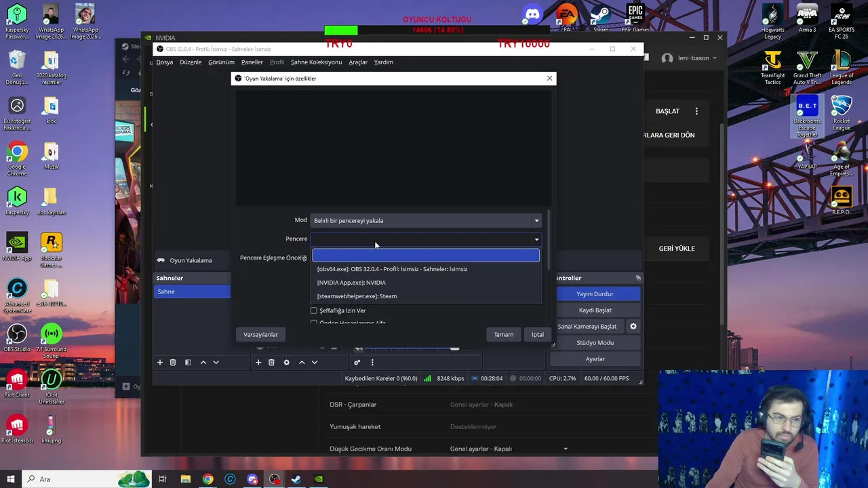Open Paneller menu in OBS
This screenshot has height=488, width=868.
pos(252,62)
